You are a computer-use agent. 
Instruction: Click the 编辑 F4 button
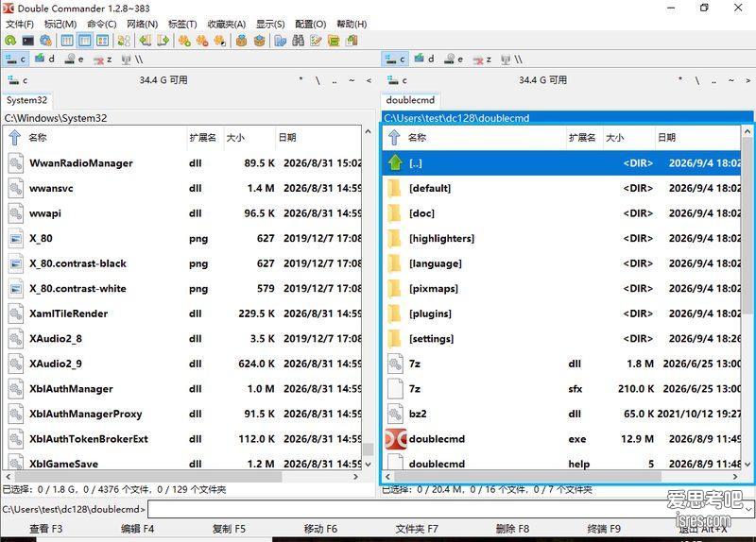click(x=137, y=529)
